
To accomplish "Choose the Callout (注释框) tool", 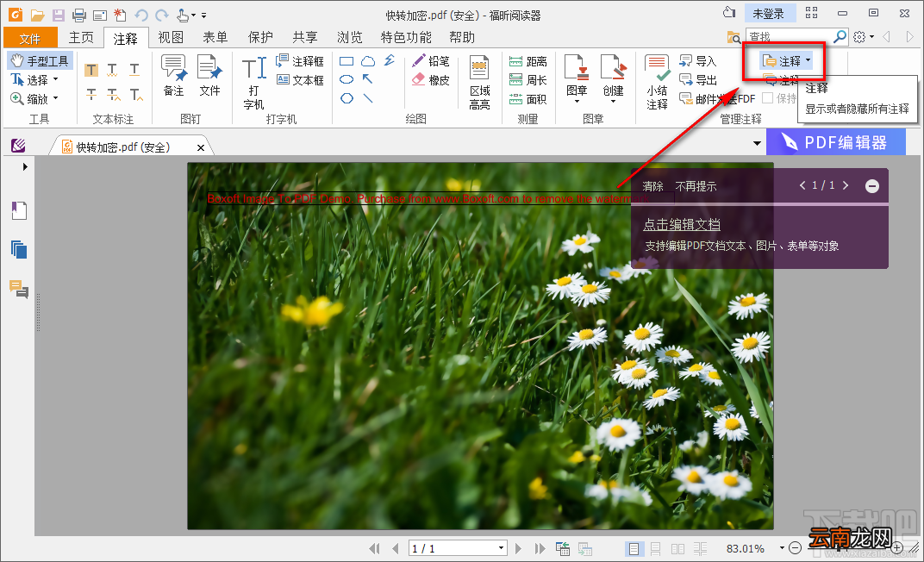I will pos(300,60).
